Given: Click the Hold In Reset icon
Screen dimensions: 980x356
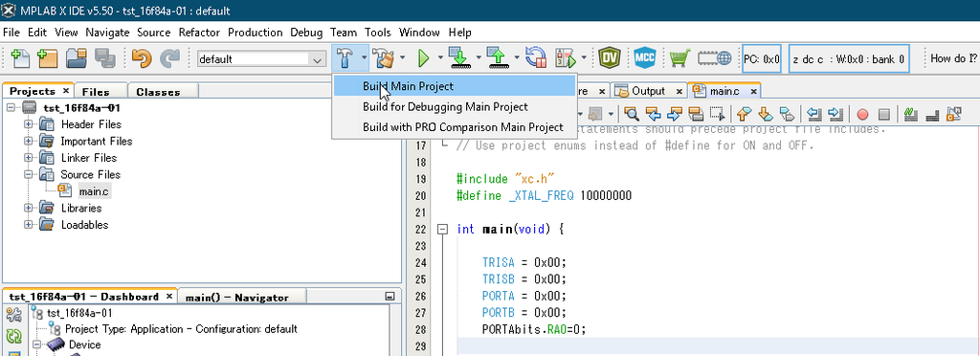Looking at the screenshot, I should pyautogui.click(x=536, y=58).
